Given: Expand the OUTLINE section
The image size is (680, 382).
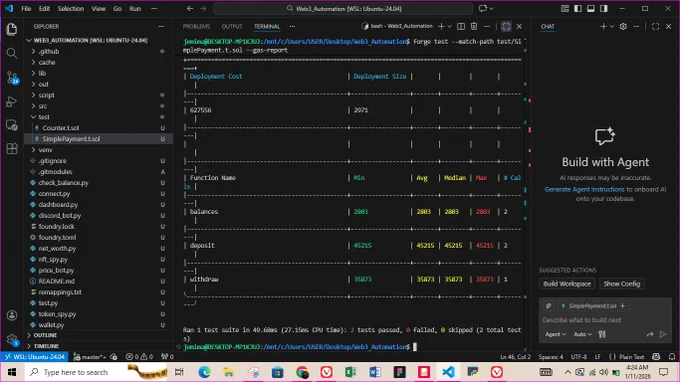Looking at the screenshot, I should [x=98, y=335].
